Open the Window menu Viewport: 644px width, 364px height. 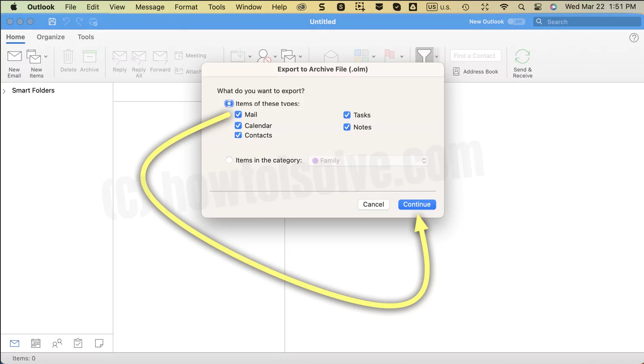[x=248, y=7]
